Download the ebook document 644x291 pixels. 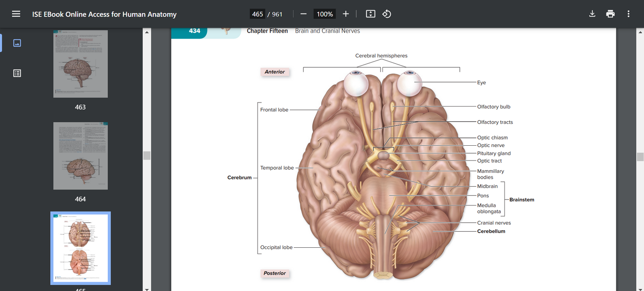click(592, 13)
